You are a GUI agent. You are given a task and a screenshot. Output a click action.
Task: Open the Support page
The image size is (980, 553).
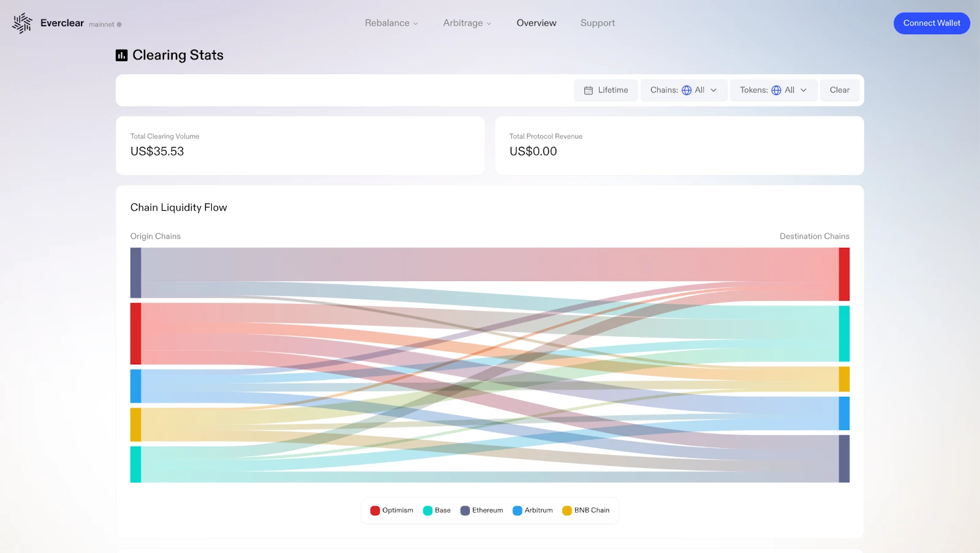(x=597, y=23)
